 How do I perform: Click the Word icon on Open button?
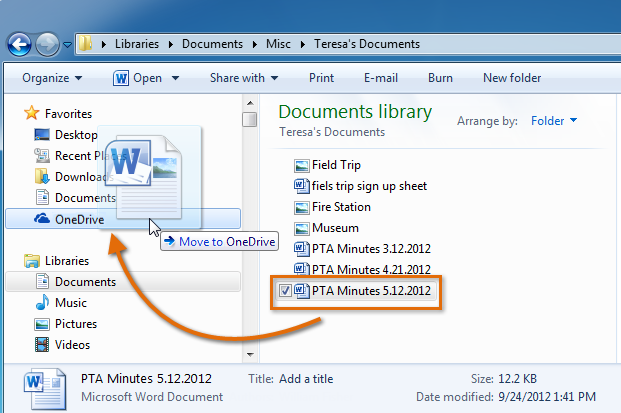[121, 78]
